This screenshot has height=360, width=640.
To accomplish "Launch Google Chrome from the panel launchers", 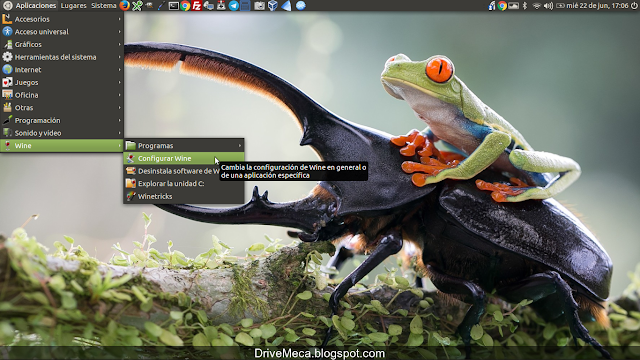I will pos(185,6).
